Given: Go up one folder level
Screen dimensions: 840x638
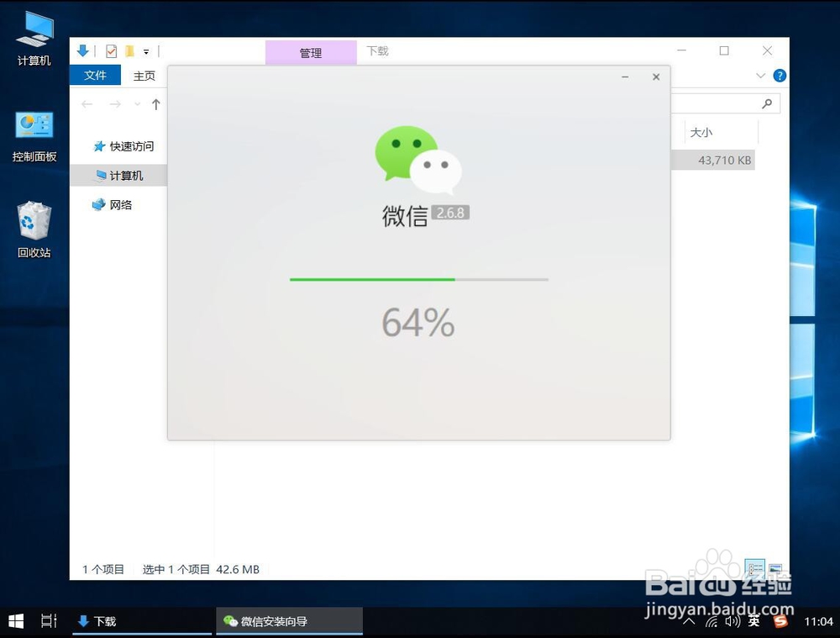Looking at the screenshot, I should point(156,104).
